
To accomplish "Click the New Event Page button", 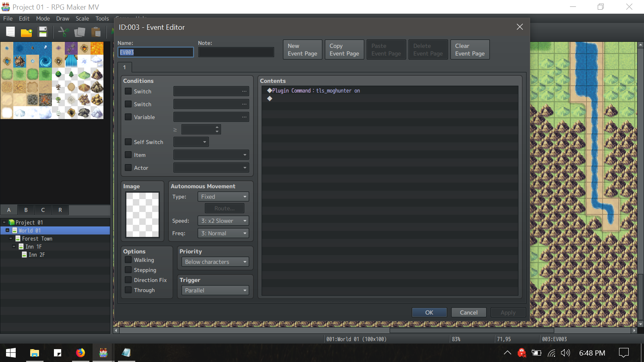I will click(303, 49).
